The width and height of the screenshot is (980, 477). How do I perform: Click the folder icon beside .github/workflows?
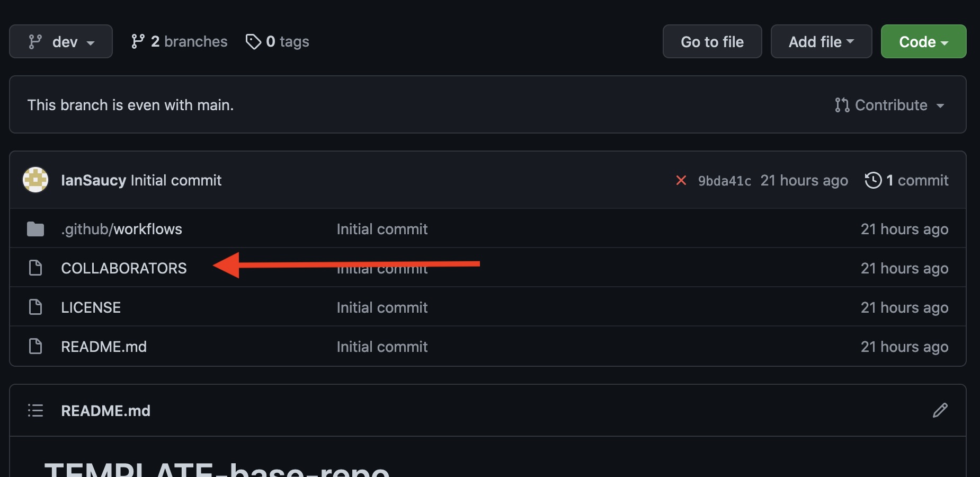tap(35, 228)
